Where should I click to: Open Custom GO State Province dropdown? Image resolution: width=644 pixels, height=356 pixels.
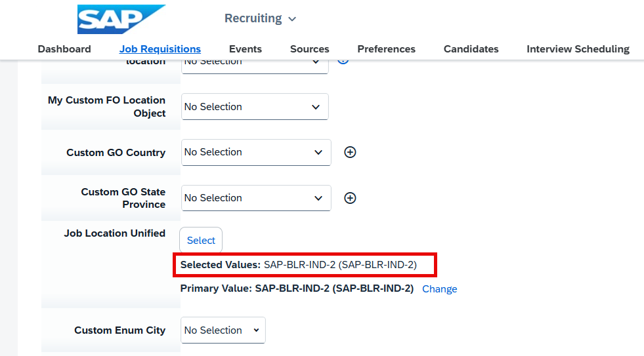(256, 198)
